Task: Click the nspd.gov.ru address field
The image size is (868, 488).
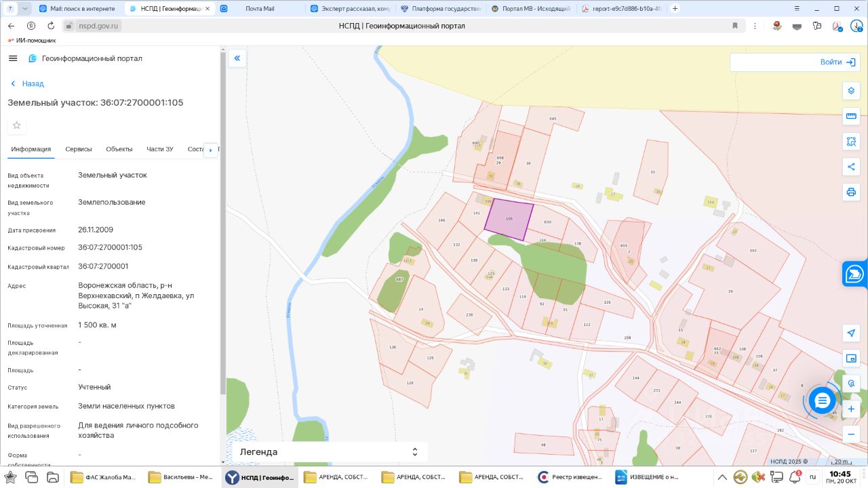Action: (x=99, y=26)
